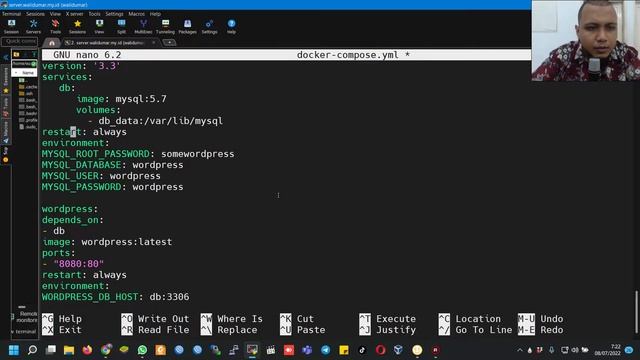640x360 pixels.
Task: Click the sidebar star favorites icon
Action: point(6,91)
